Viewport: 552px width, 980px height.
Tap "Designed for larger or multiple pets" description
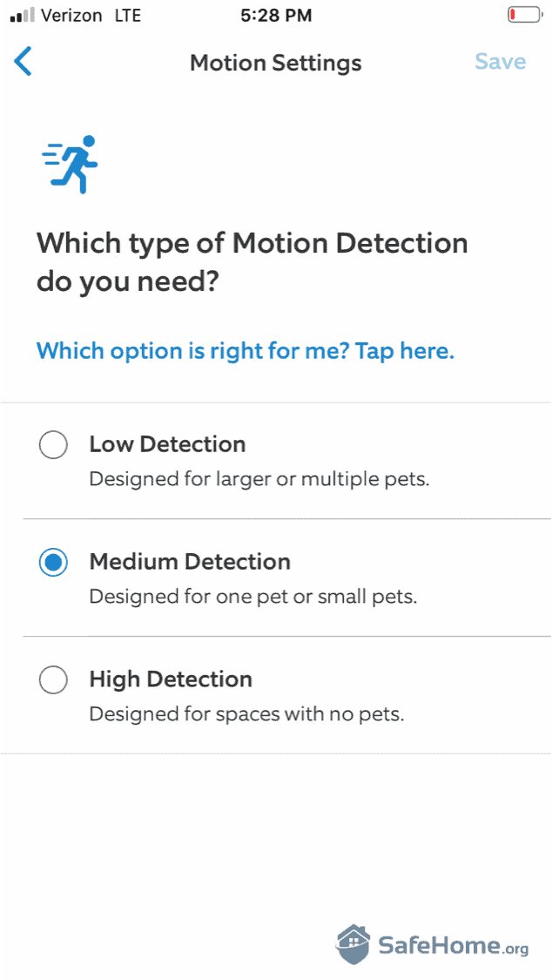pyautogui.click(x=259, y=479)
